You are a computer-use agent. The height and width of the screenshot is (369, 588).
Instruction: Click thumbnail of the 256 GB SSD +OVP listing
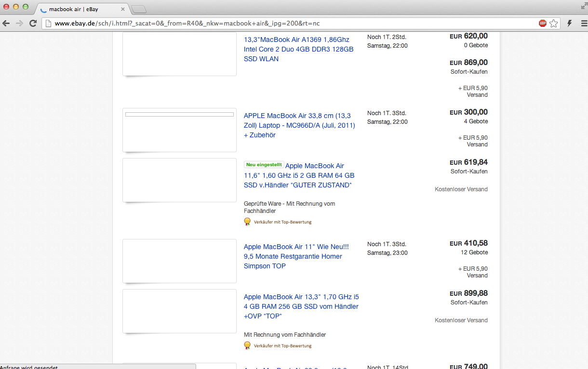click(x=179, y=311)
